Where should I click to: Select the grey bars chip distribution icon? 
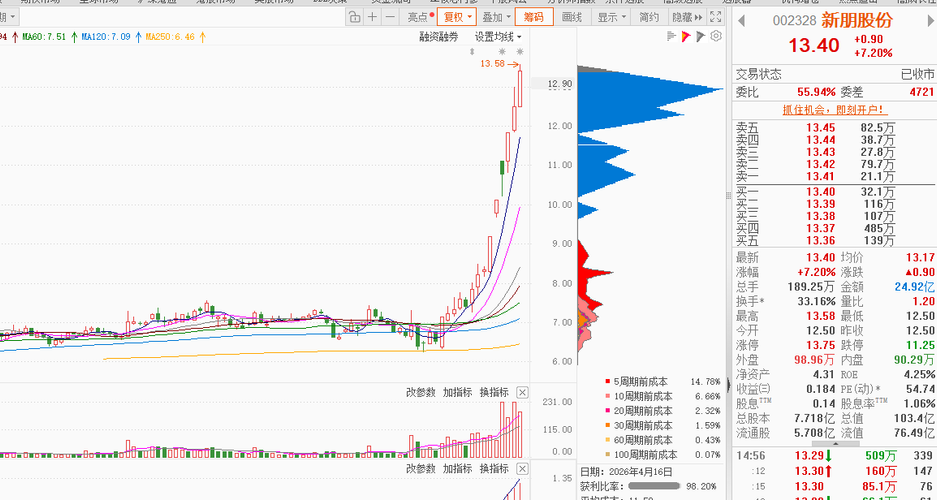coord(670,36)
